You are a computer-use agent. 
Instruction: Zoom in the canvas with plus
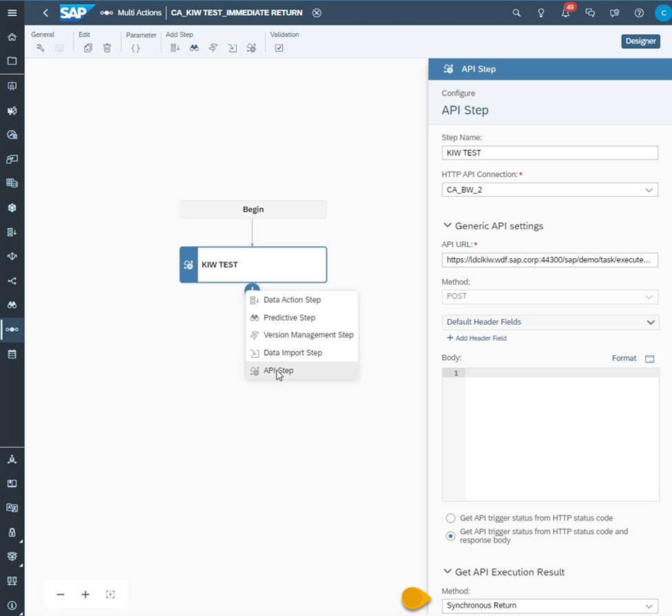coord(85,595)
